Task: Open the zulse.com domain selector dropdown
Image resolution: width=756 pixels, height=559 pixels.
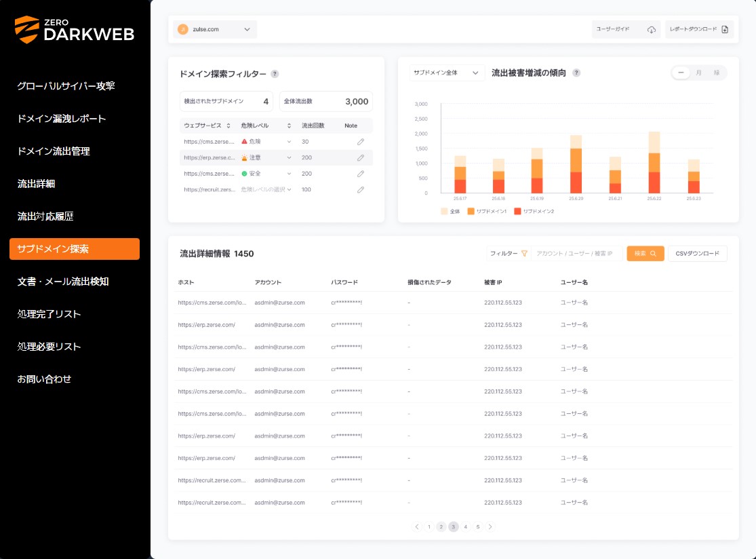Action: pos(216,29)
